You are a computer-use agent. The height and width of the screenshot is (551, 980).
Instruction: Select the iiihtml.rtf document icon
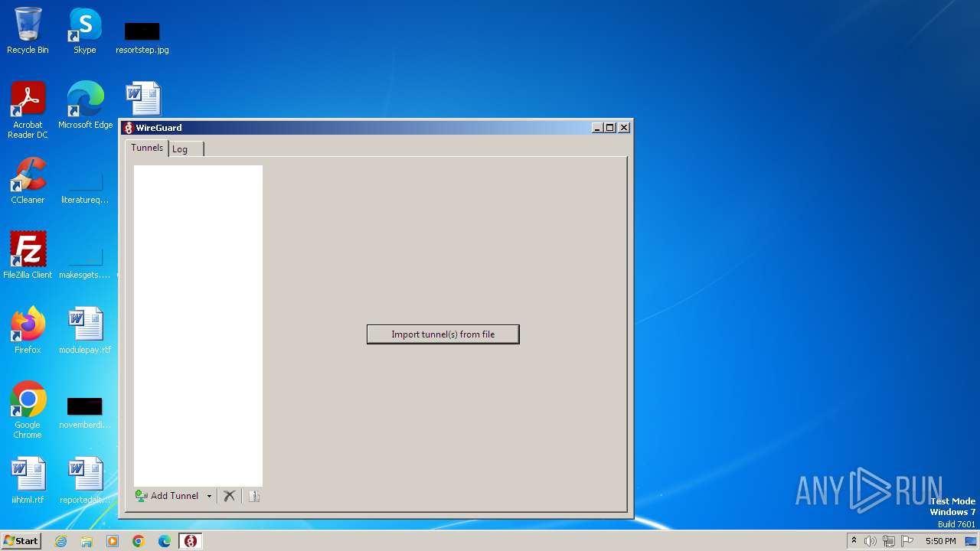click(28, 480)
